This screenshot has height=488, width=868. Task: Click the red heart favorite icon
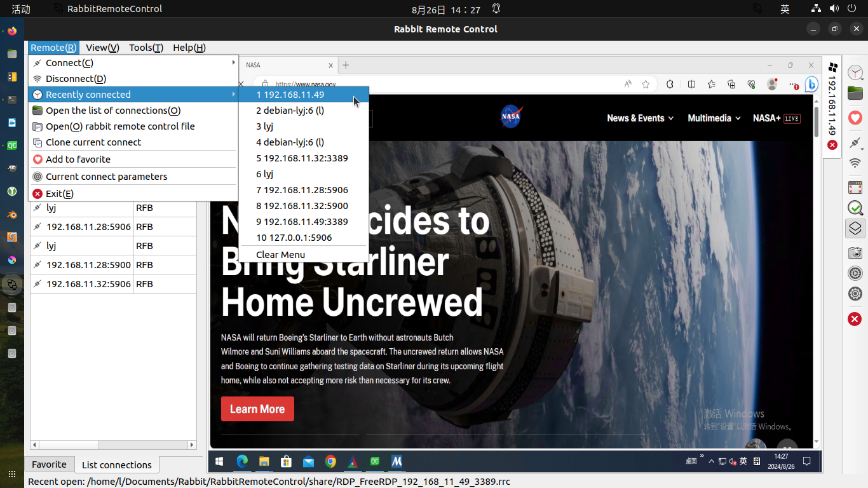(855, 118)
